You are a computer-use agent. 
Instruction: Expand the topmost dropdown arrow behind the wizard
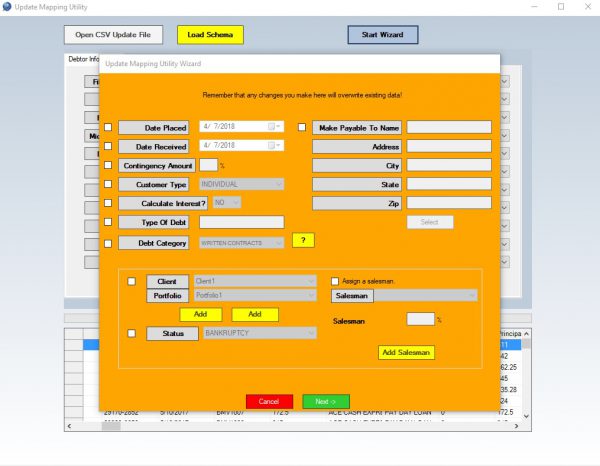[x=505, y=81]
